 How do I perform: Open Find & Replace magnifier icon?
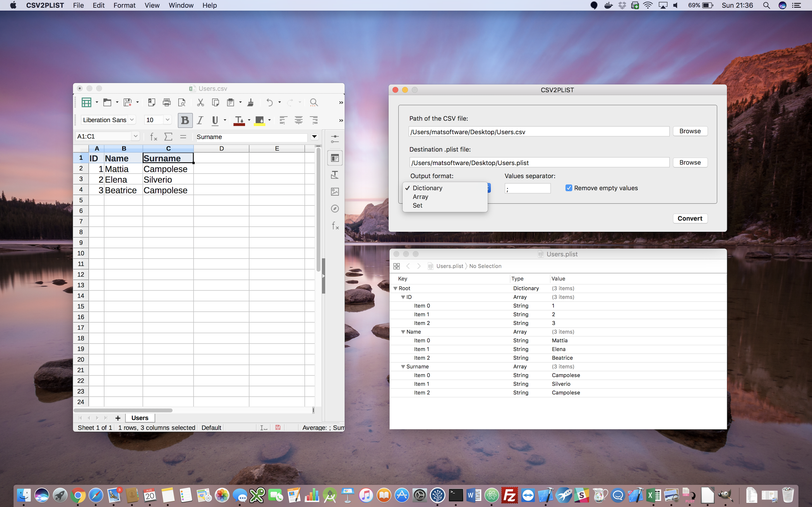coord(314,102)
